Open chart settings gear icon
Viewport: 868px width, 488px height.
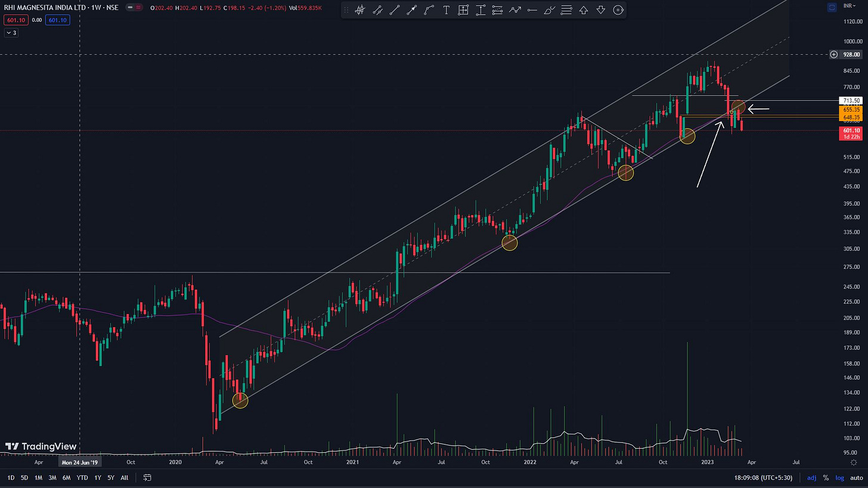click(854, 462)
